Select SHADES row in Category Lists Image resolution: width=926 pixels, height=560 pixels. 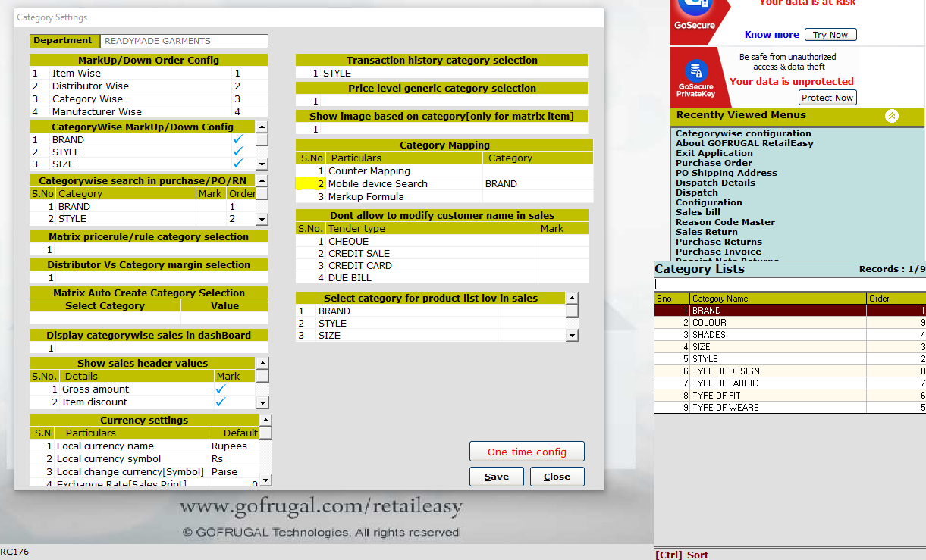(x=789, y=334)
